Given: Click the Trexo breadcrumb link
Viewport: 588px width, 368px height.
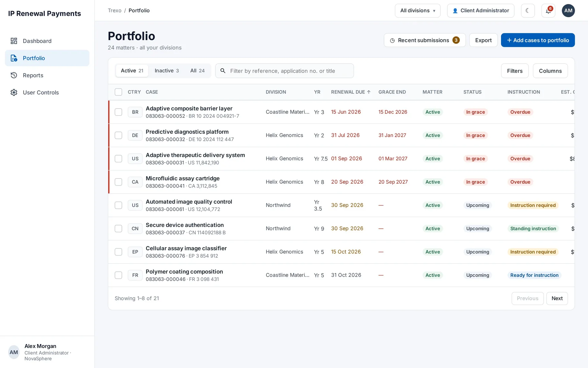Looking at the screenshot, I should [x=115, y=10].
